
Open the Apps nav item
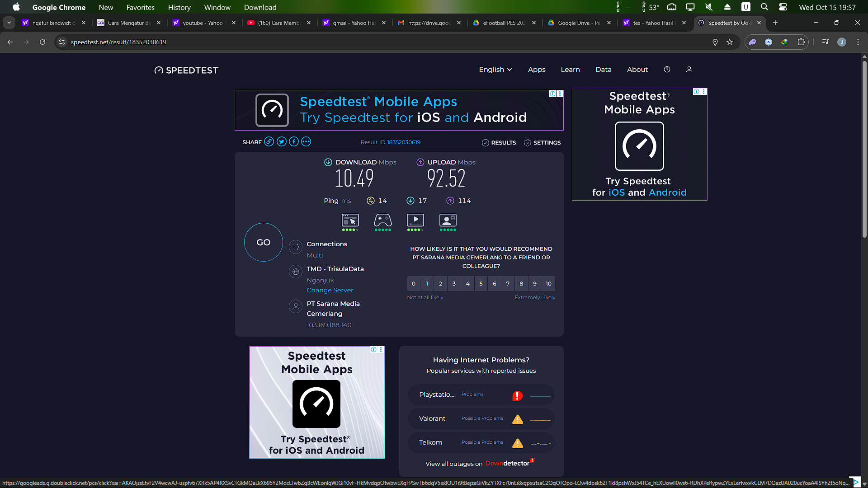pos(537,70)
